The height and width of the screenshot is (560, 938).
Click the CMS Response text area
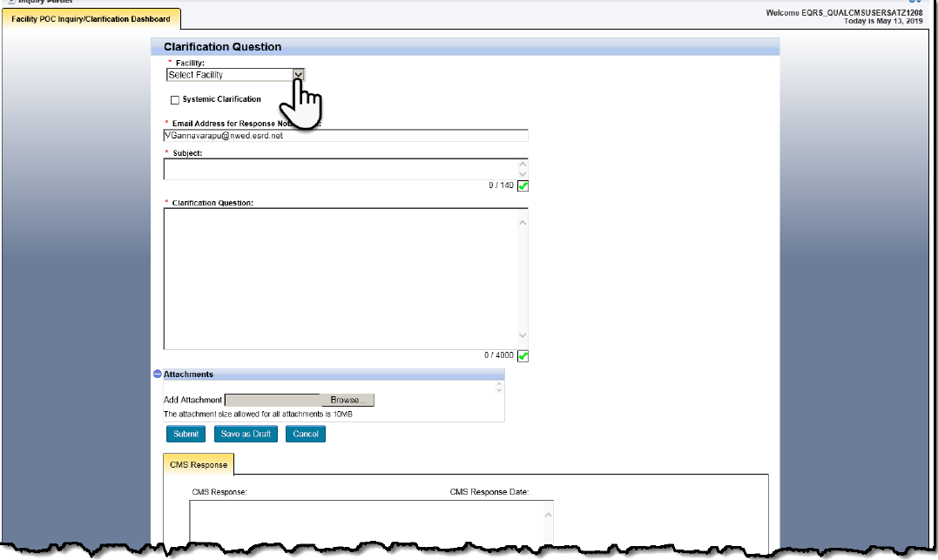(x=371, y=523)
